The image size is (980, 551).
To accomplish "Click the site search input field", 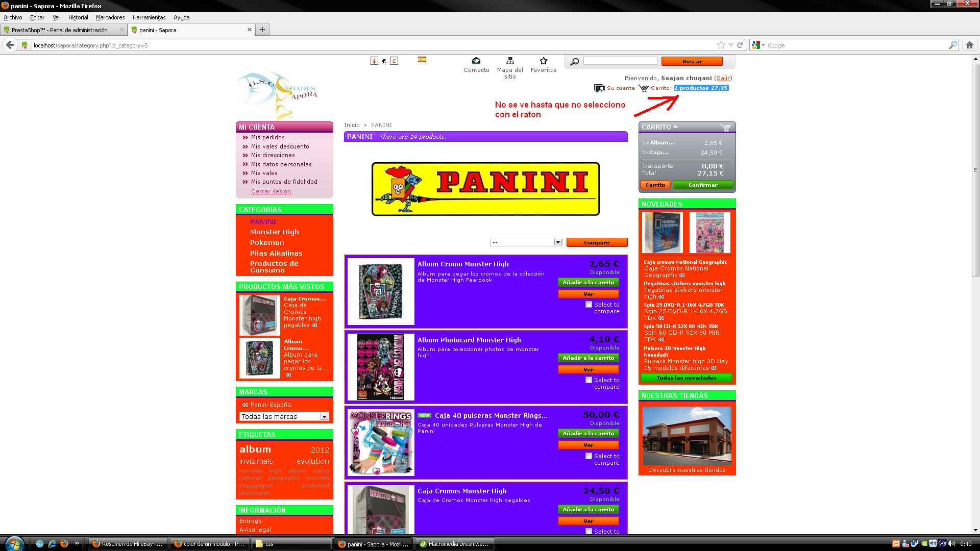I will (620, 61).
